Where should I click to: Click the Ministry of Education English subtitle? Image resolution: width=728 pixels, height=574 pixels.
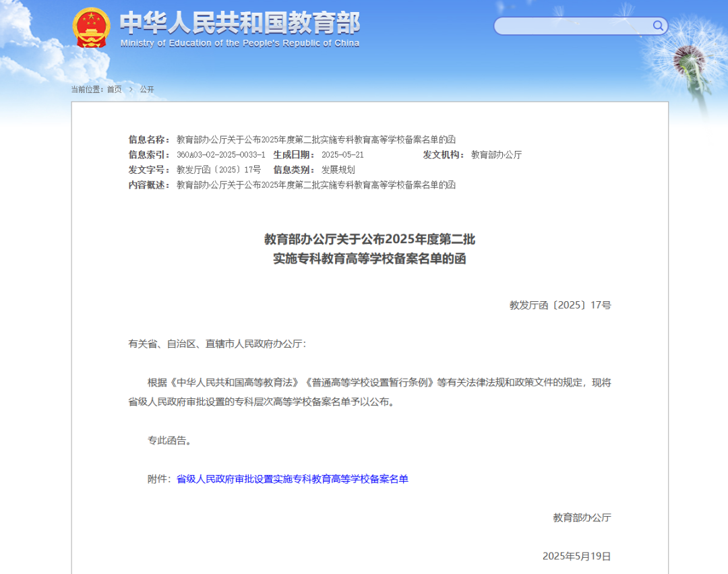pyautogui.click(x=240, y=43)
